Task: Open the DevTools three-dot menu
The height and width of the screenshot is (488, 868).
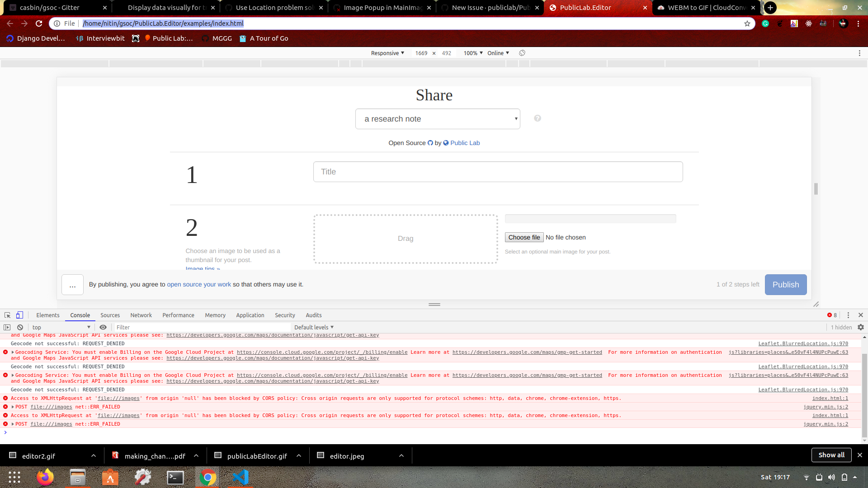Action: click(x=849, y=315)
